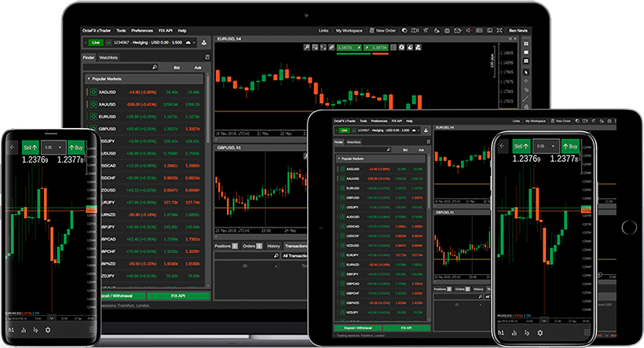This screenshot has height=348, width=644.
Task: Open the Help menu on the laptop
Action: coord(182,31)
